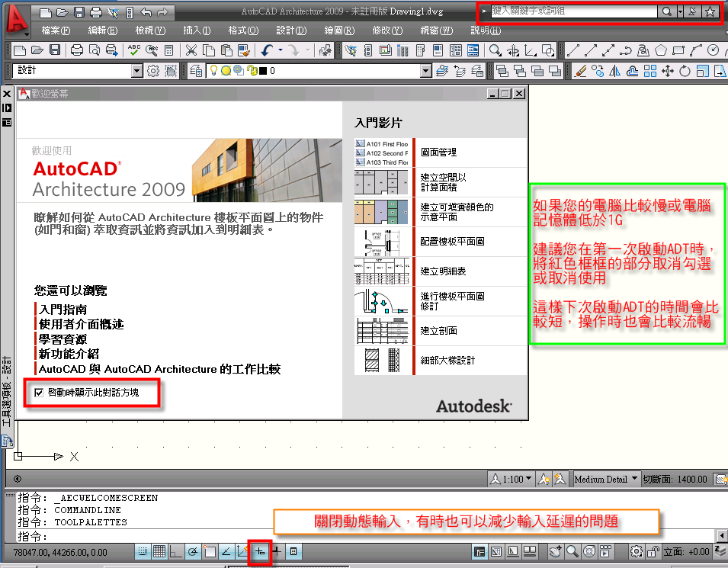The image size is (728, 568).
Task: Select the Polygon draw tool
Action: tap(661, 50)
